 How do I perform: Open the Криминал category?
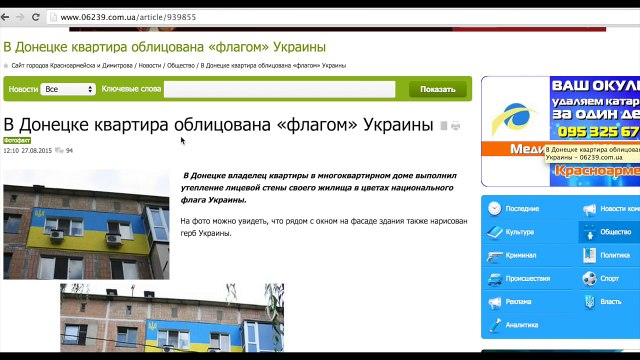coord(520,255)
